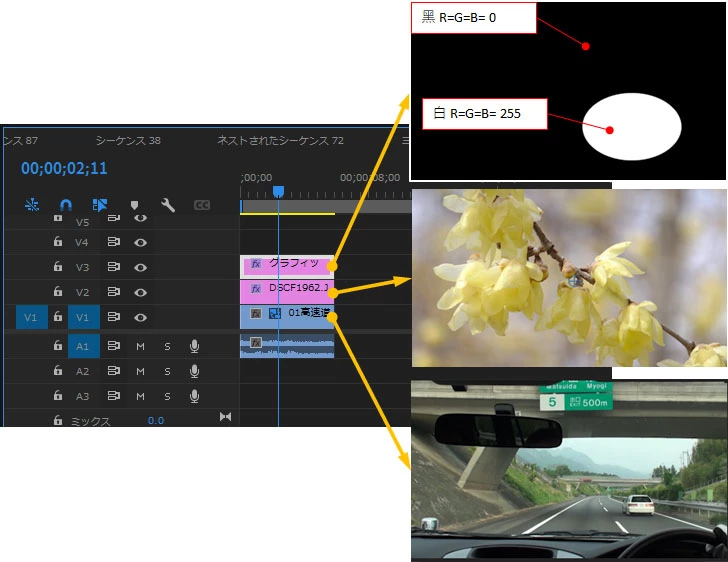Select track label V3
Viewport: 728px width, 562px height.
coord(82,268)
